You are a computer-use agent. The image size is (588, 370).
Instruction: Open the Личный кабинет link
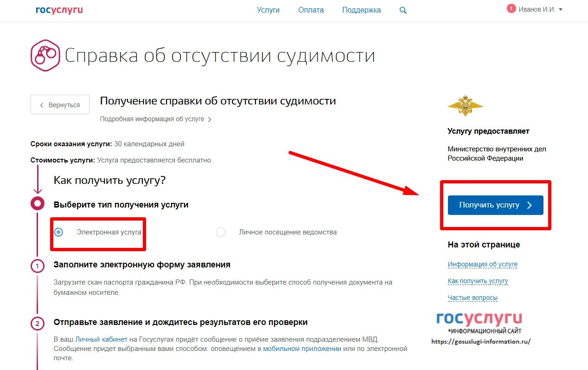coord(101,339)
